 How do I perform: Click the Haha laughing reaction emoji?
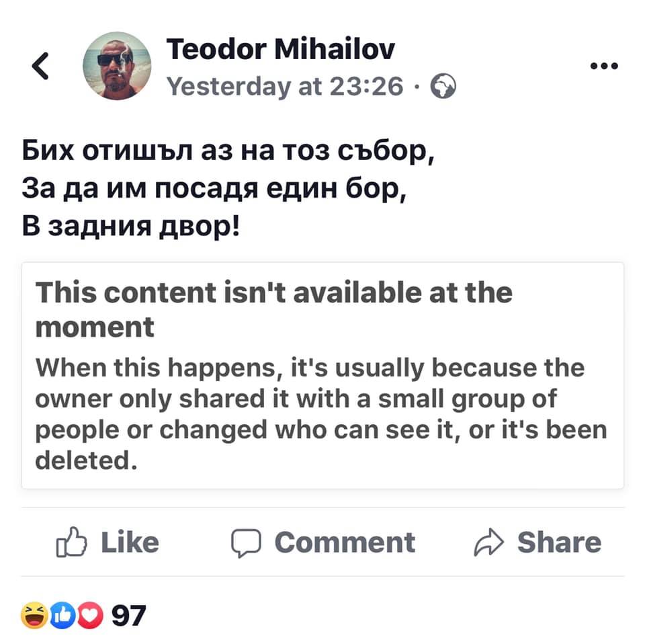(32, 614)
